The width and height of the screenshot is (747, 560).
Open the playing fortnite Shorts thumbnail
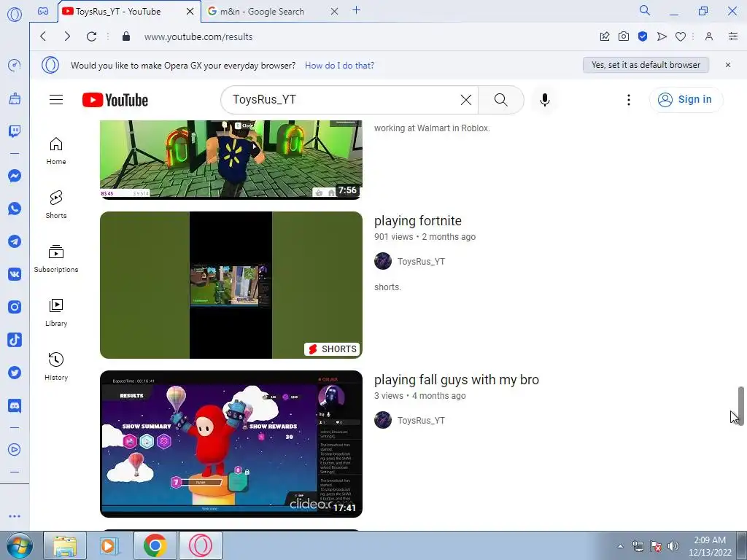(231, 285)
